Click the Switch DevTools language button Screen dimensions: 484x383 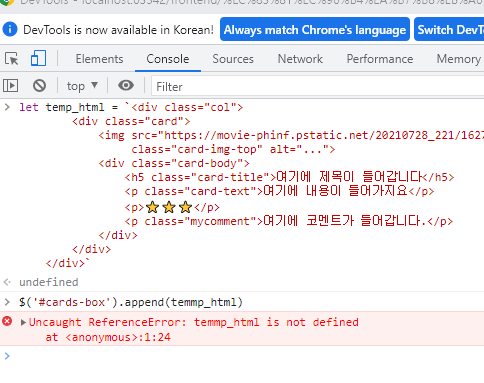pyautogui.click(x=449, y=30)
